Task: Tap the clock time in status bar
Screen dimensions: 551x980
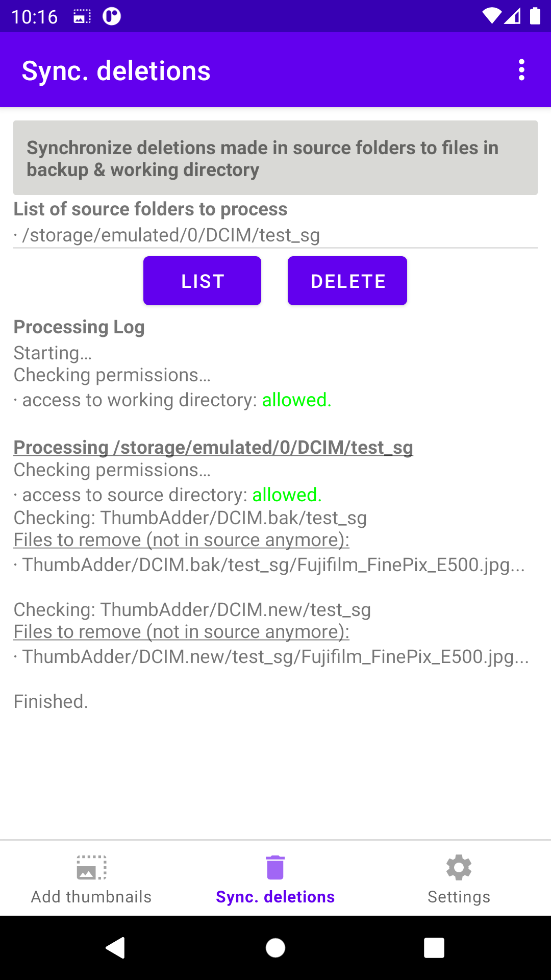Action: click(35, 17)
